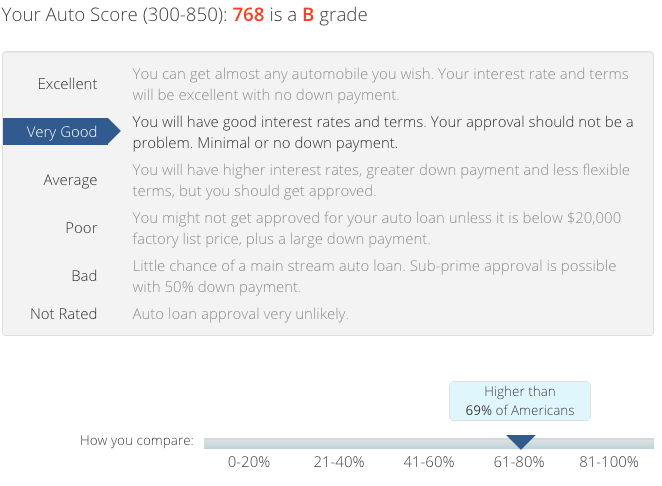Viewport: 662px width, 486px height.
Task: Click the 41-60% range label
Action: (x=429, y=462)
